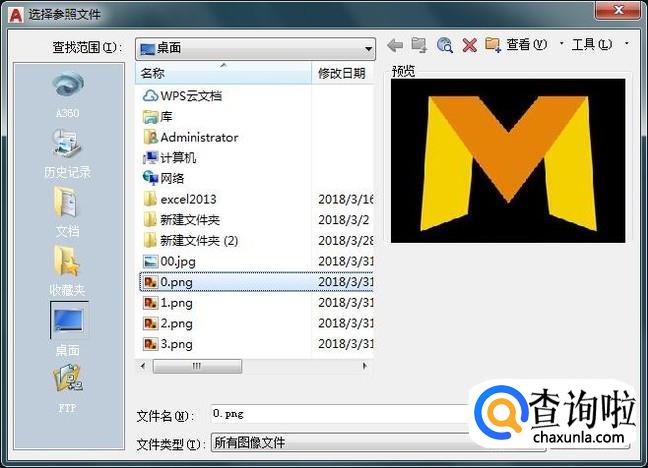This screenshot has width=648, height=468.
Task: Click the Search the Web icon
Action: pos(445,45)
